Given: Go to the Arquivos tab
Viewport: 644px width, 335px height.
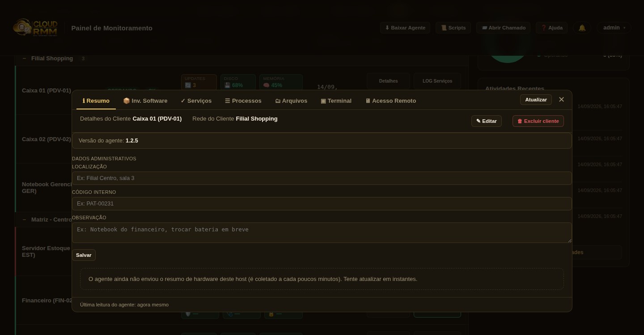Looking at the screenshot, I should 291,101.
